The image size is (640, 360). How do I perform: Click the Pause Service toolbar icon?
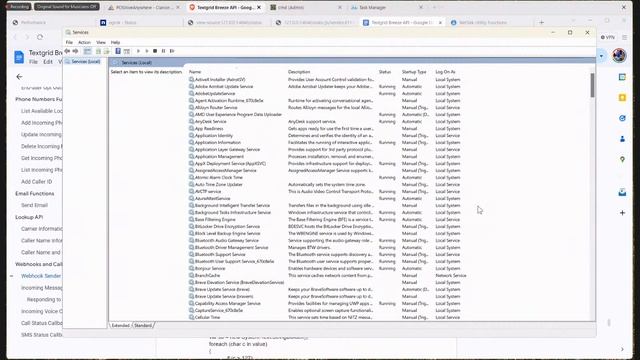[x=163, y=51]
